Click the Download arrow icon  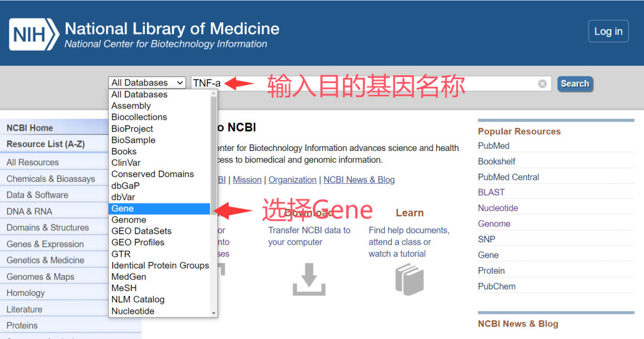[x=309, y=279]
